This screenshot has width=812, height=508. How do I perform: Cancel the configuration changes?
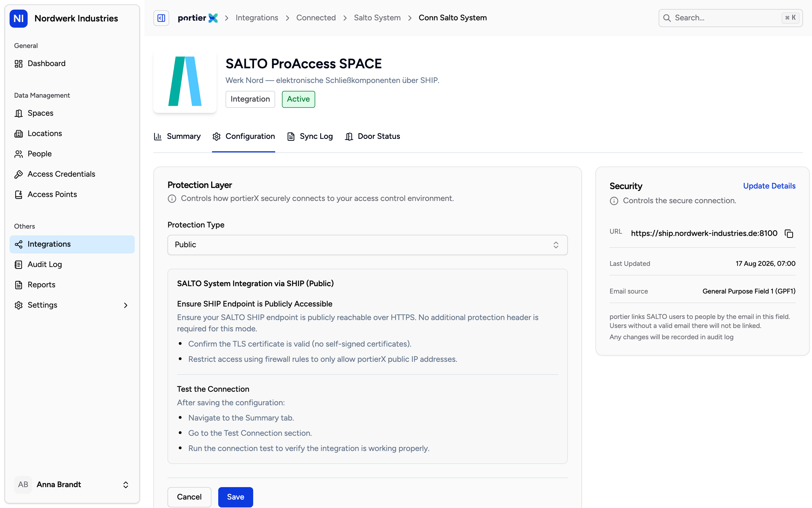click(x=189, y=497)
